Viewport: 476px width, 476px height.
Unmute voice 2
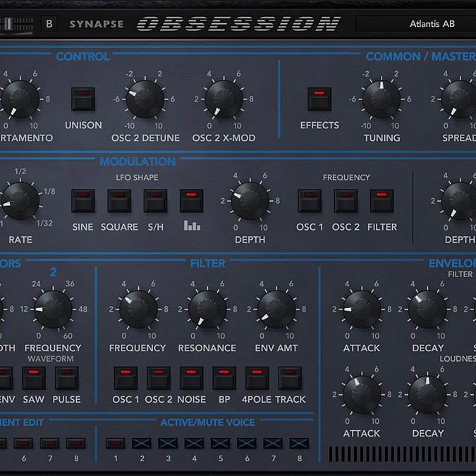(142, 444)
